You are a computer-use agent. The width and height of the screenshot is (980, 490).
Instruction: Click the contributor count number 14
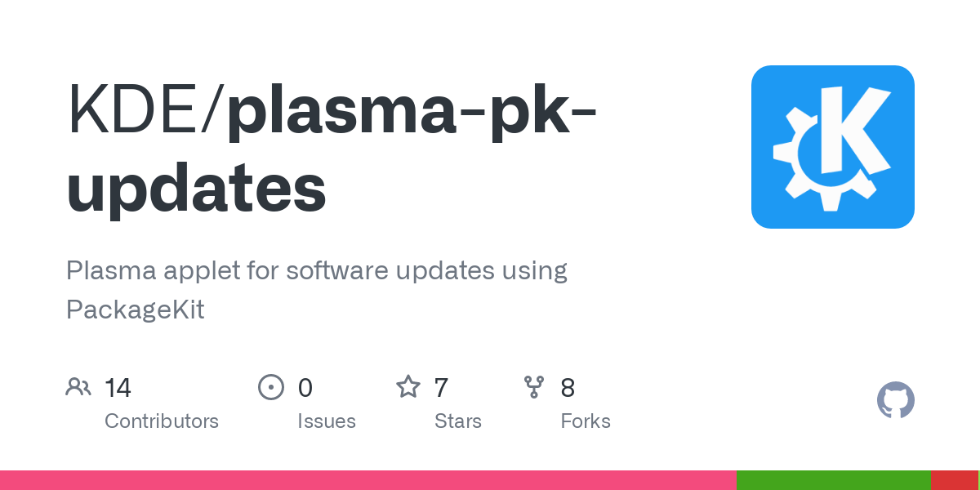[118, 387]
